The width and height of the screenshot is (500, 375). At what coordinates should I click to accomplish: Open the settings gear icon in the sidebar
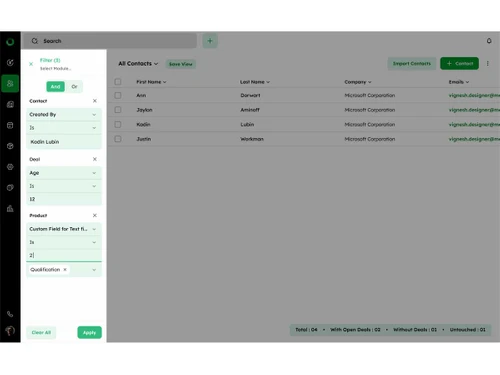tap(10, 167)
